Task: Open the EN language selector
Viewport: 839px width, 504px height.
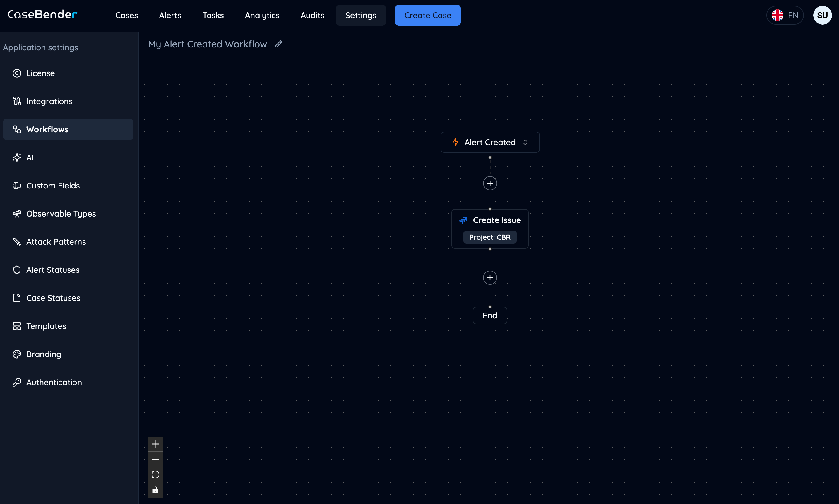Action: tap(785, 15)
